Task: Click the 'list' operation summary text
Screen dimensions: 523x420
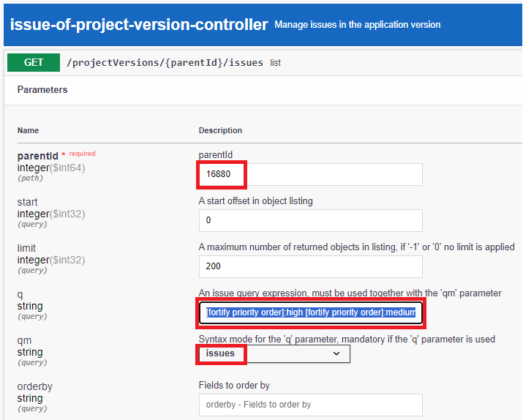Action: tap(276, 64)
